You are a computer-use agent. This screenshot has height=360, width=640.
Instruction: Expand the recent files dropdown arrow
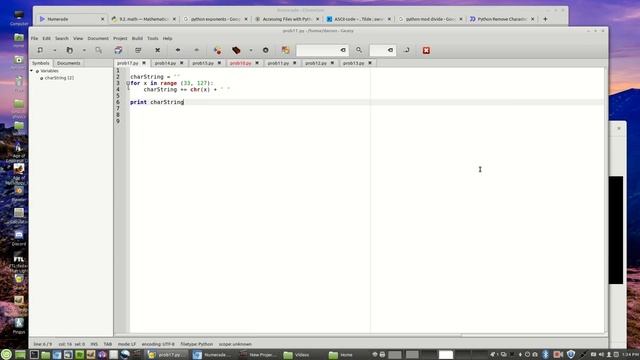tap(84, 50)
